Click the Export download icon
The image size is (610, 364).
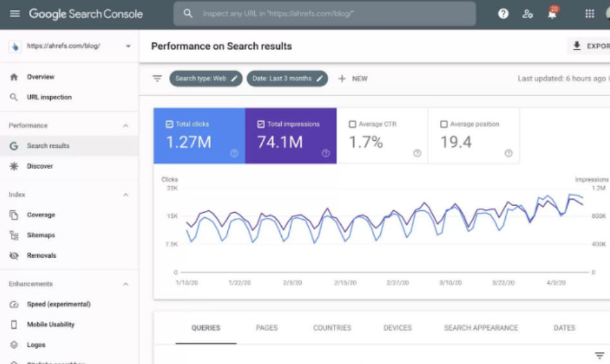(x=577, y=46)
